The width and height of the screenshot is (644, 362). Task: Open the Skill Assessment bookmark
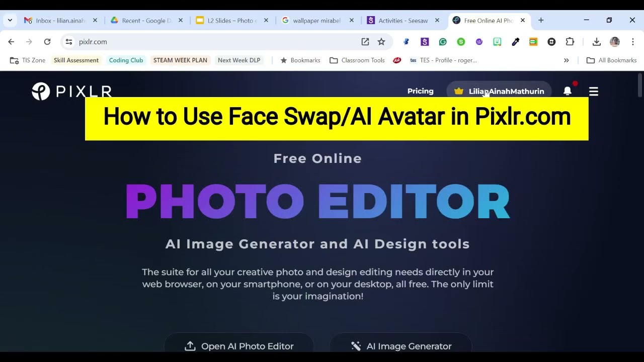click(x=76, y=60)
